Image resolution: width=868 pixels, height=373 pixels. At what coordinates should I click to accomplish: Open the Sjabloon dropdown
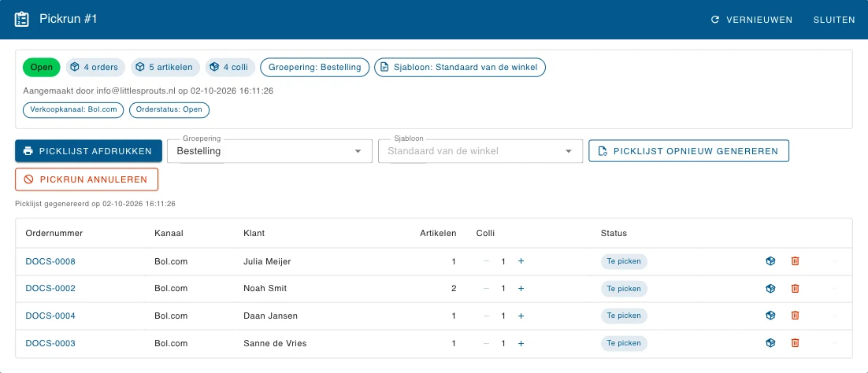pos(480,151)
